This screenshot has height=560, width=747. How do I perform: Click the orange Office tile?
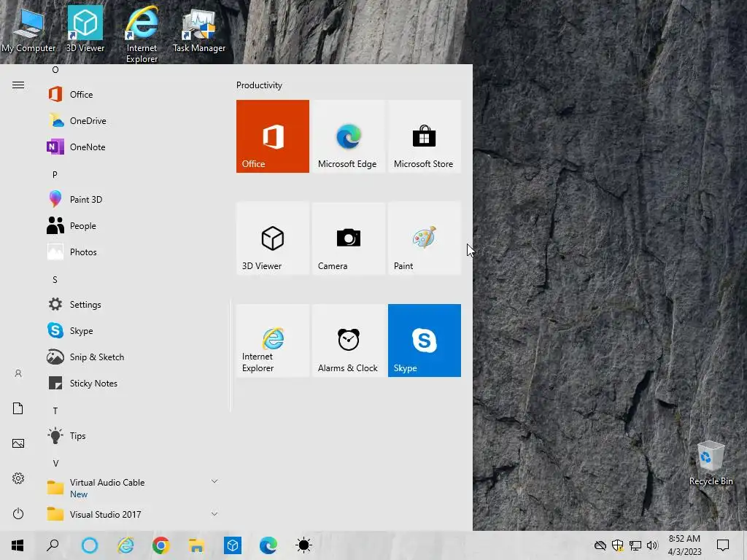(x=273, y=136)
